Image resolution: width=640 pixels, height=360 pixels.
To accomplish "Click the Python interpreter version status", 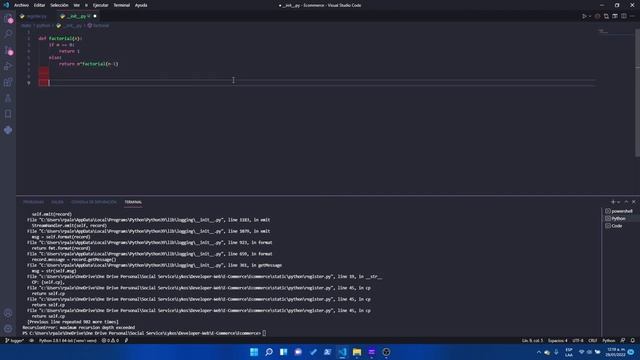I will (x=68, y=340).
